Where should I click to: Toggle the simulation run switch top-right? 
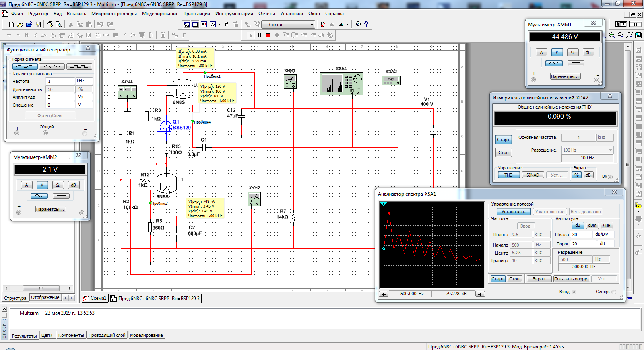point(621,24)
